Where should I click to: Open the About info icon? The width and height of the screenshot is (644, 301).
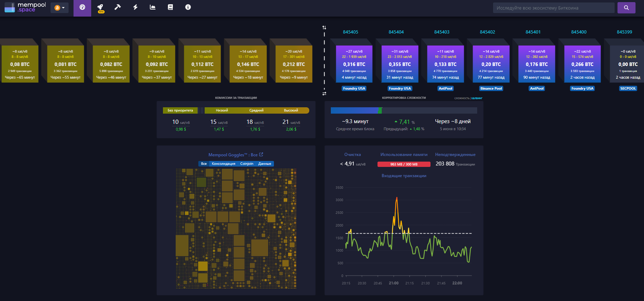coord(188,7)
